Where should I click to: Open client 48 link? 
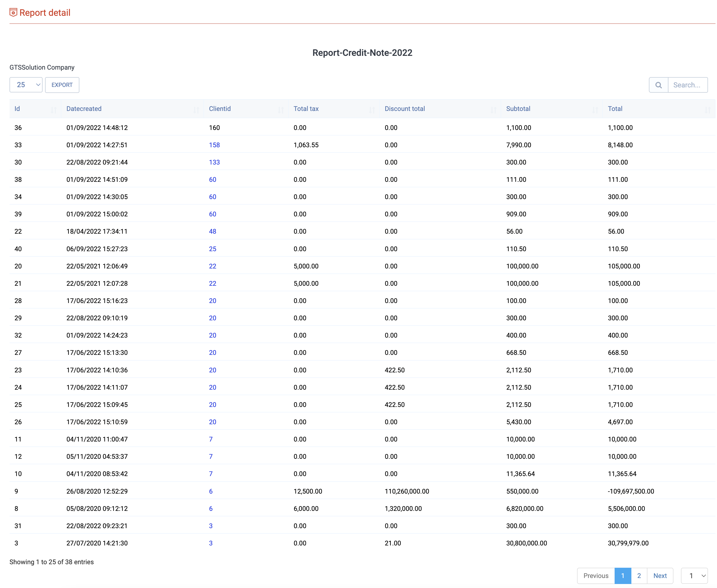(x=212, y=231)
